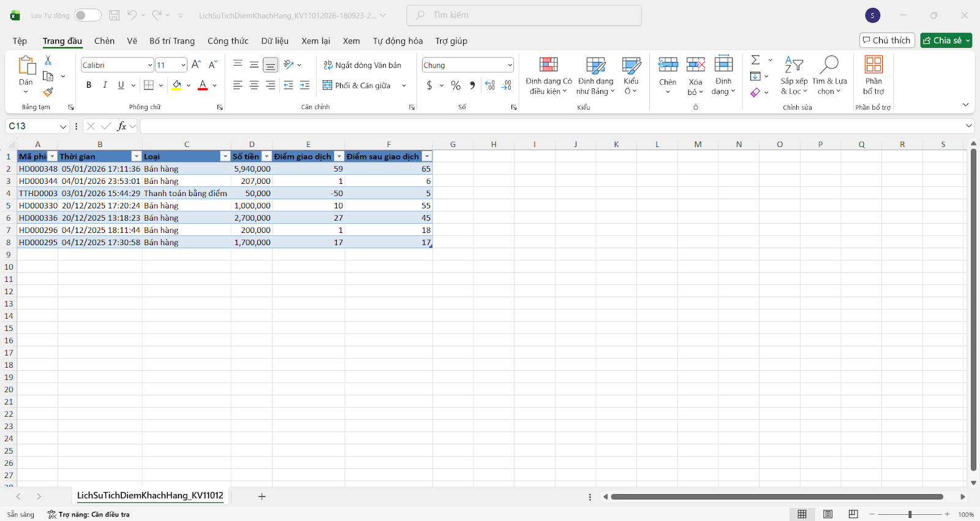The image size is (980, 521).
Task: Switch to the Xem lại tab
Action: 315,41
